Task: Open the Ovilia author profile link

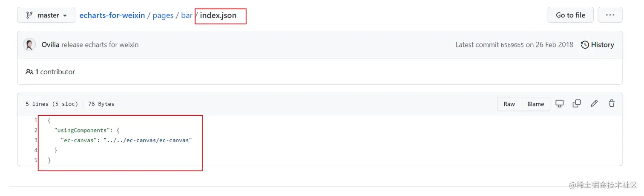Action: point(50,45)
